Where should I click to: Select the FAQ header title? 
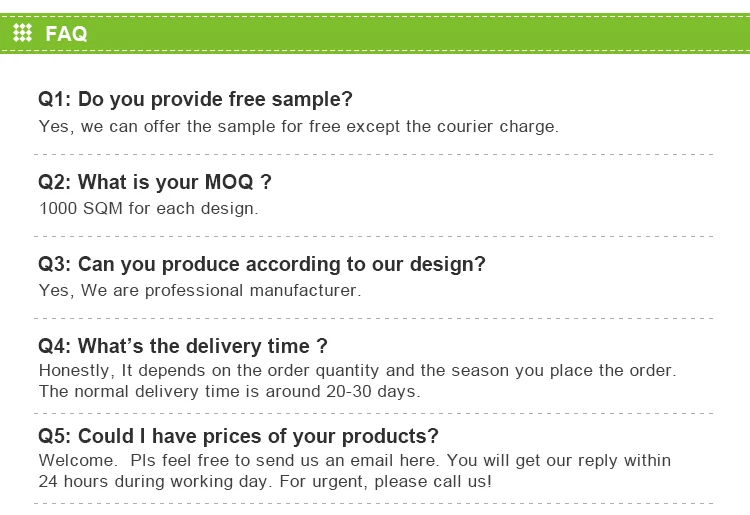[66, 33]
